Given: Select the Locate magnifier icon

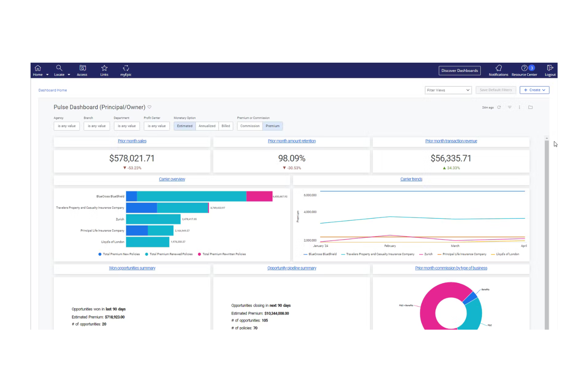Looking at the screenshot, I should click(x=59, y=68).
